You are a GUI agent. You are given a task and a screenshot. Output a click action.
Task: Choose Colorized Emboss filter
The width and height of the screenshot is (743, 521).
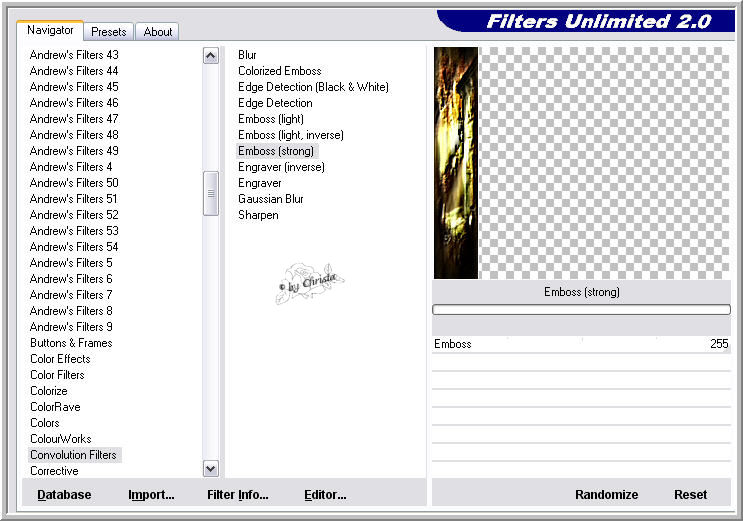[280, 71]
